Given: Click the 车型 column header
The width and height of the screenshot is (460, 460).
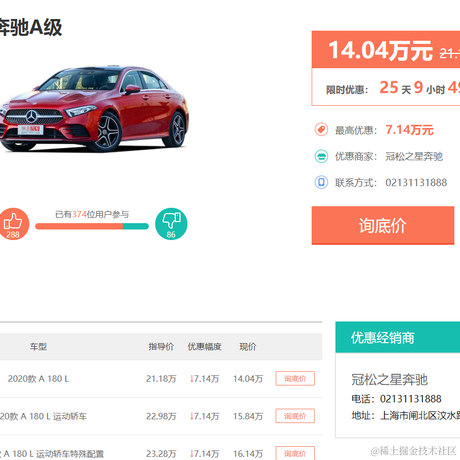Looking at the screenshot, I should [x=38, y=347].
